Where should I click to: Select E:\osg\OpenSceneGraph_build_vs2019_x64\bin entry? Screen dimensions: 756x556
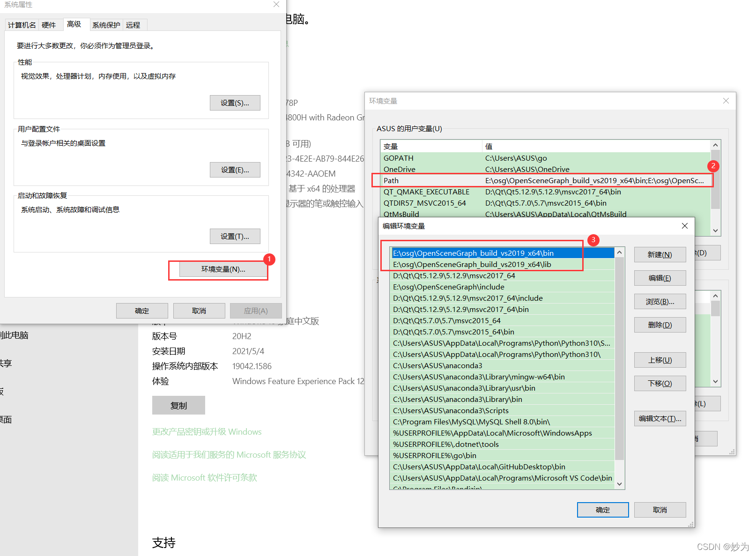[503, 253]
